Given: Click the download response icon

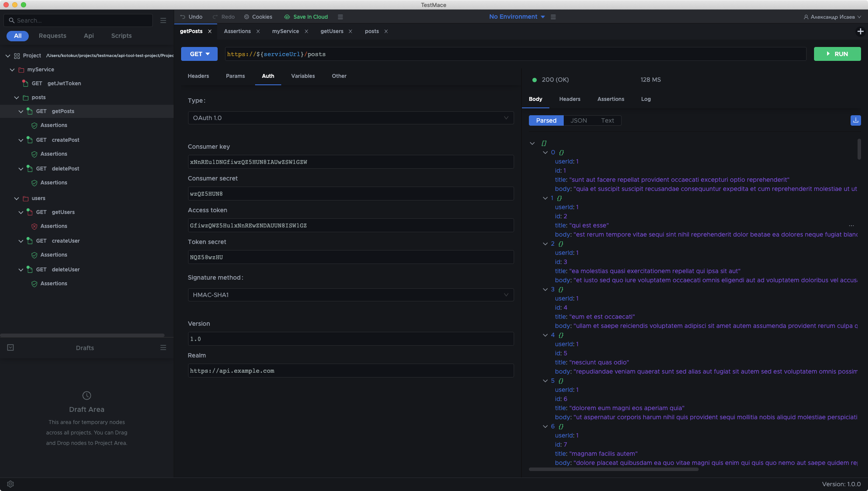Looking at the screenshot, I should click(855, 120).
